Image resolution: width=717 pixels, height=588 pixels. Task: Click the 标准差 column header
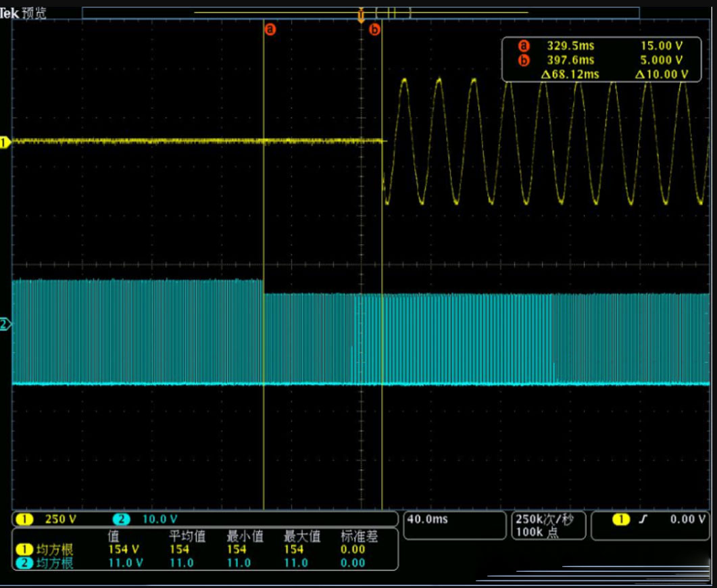click(359, 536)
